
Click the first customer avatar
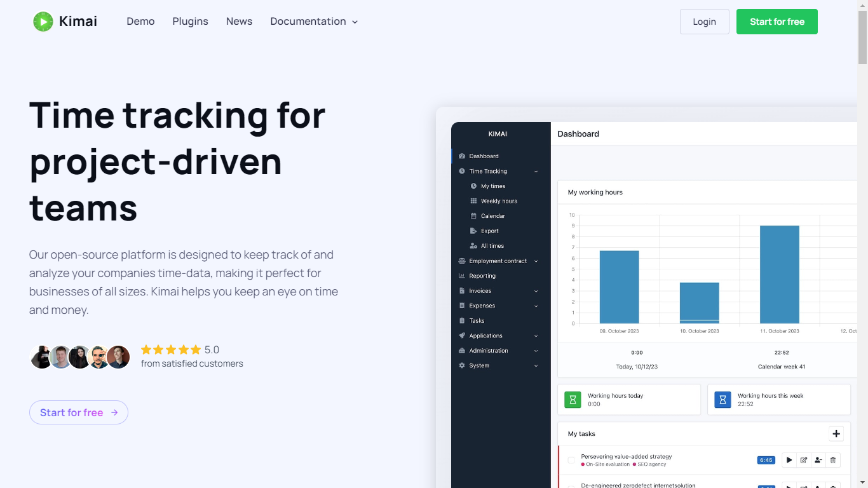coord(41,357)
